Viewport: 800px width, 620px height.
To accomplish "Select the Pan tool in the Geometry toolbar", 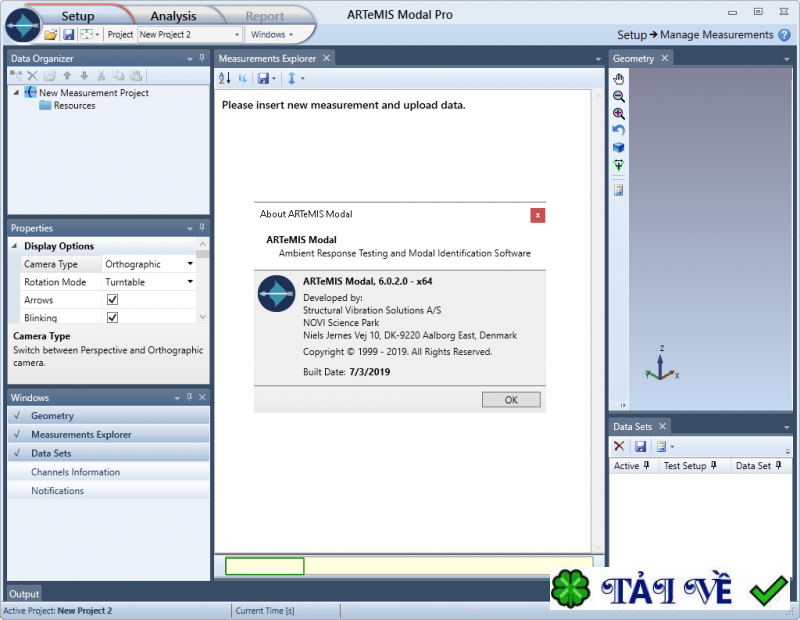I will pos(618,78).
